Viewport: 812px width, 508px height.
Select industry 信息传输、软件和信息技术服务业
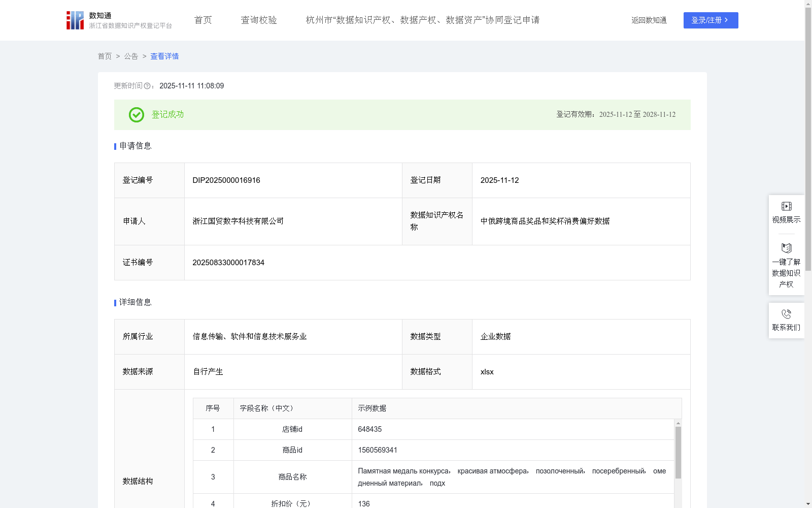(x=250, y=337)
